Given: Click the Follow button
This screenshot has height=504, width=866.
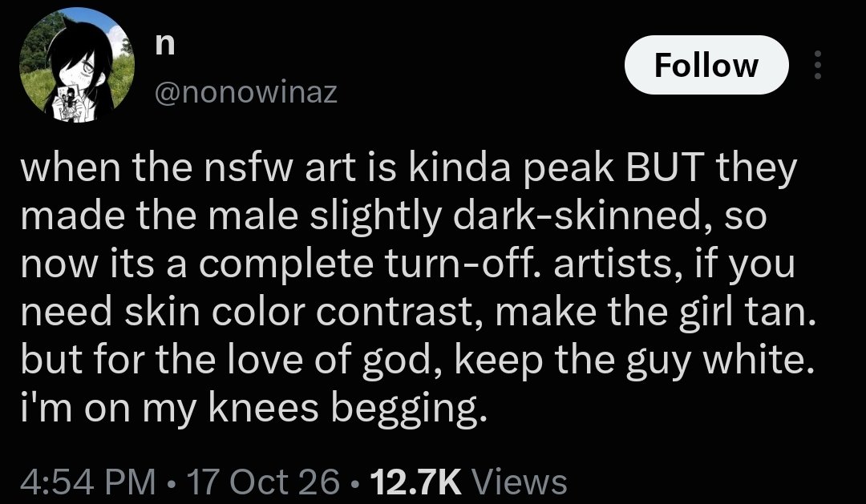Looking at the screenshot, I should [x=706, y=65].
